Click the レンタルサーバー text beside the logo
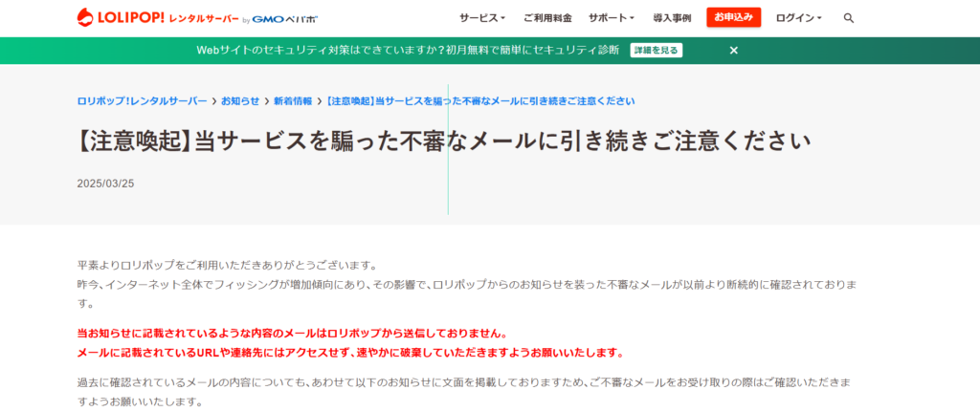Image resolution: width=980 pixels, height=412 pixels. pyautogui.click(x=204, y=19)
